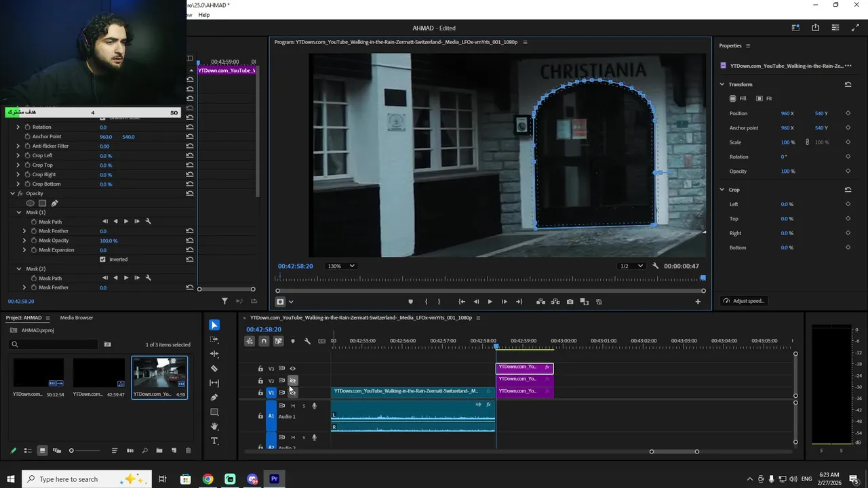The height and width of the screenshot is (488, 868).
Task: Toggle Rotation stopwatch animation in Effect Controls
Action: pos(27,127)
